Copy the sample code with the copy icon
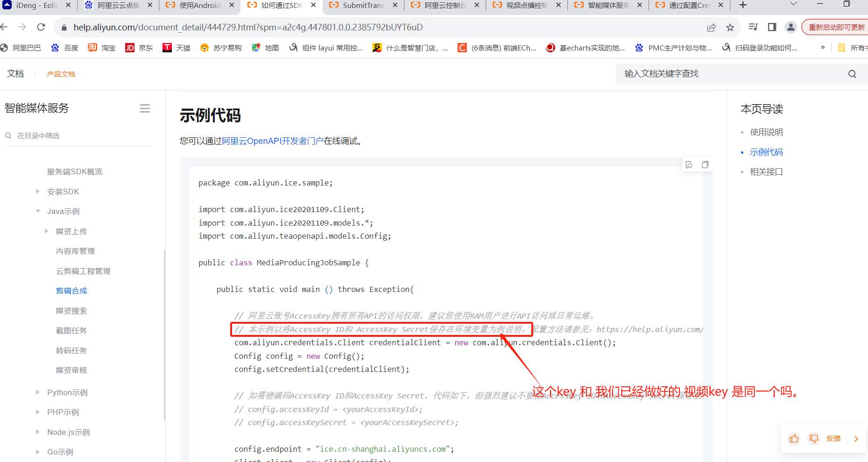Viewport: 868px width, 462px height. tap(705, 164)
